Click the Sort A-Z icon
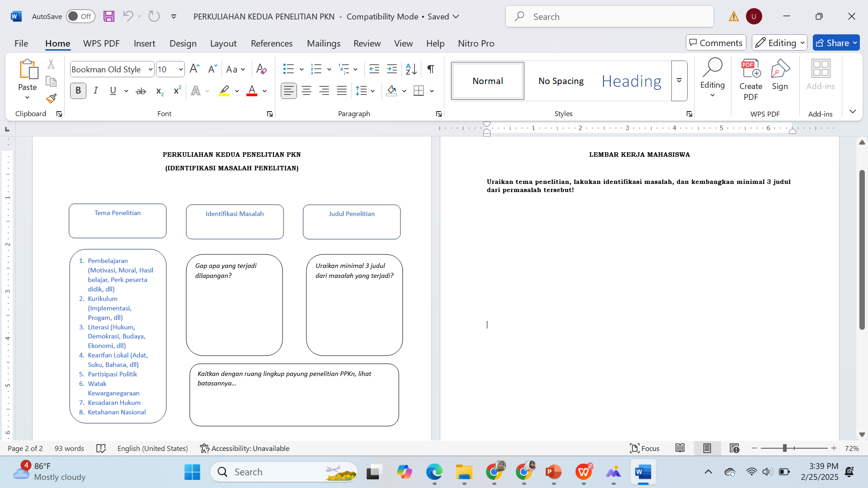Screen dimensions: 868x488 point(411,69)
